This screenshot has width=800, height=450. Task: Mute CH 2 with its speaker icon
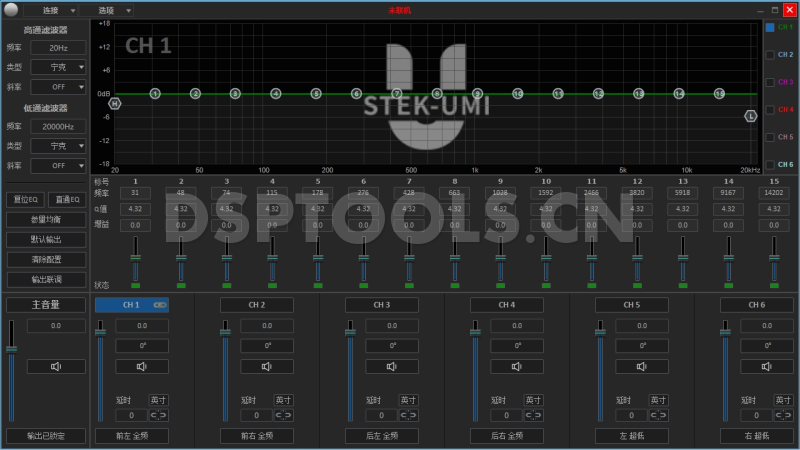267,366
